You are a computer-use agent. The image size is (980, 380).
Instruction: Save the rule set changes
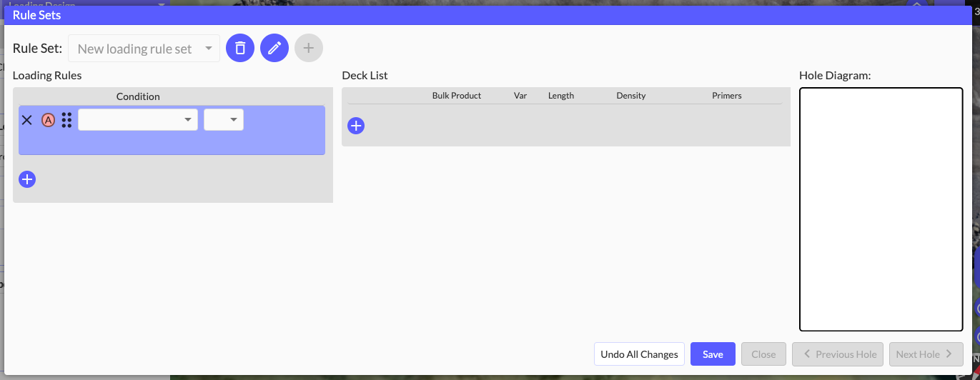click(x=713, y=354)
